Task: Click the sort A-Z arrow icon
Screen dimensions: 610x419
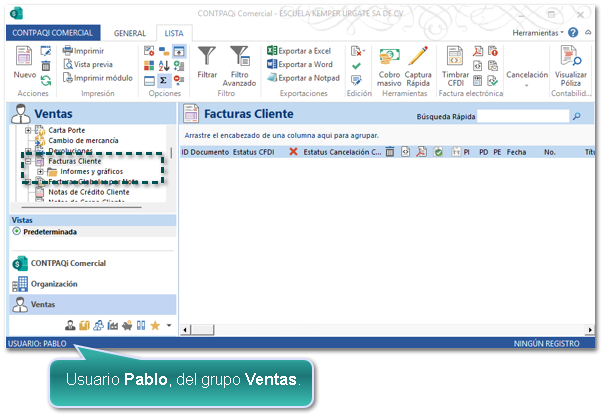Action: coord(164,66)
